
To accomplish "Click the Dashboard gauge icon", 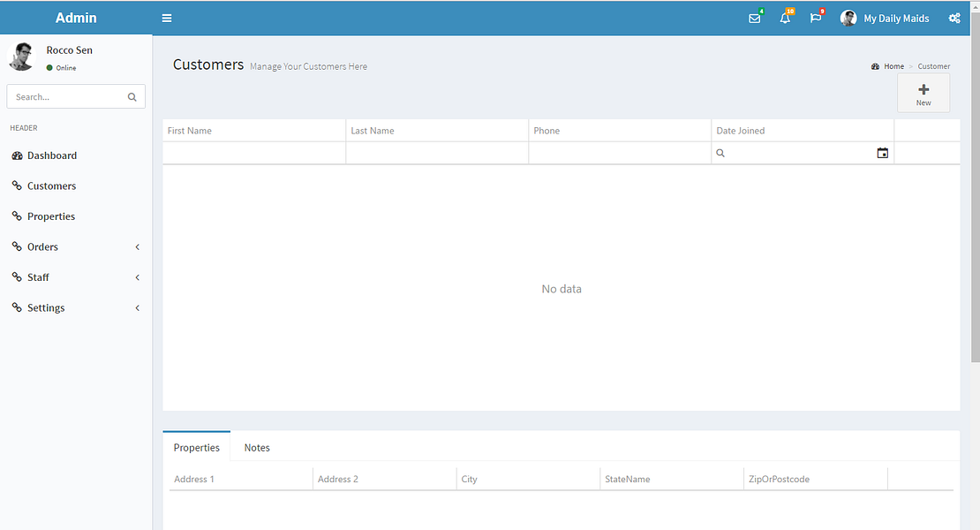I will click(17, 155).
